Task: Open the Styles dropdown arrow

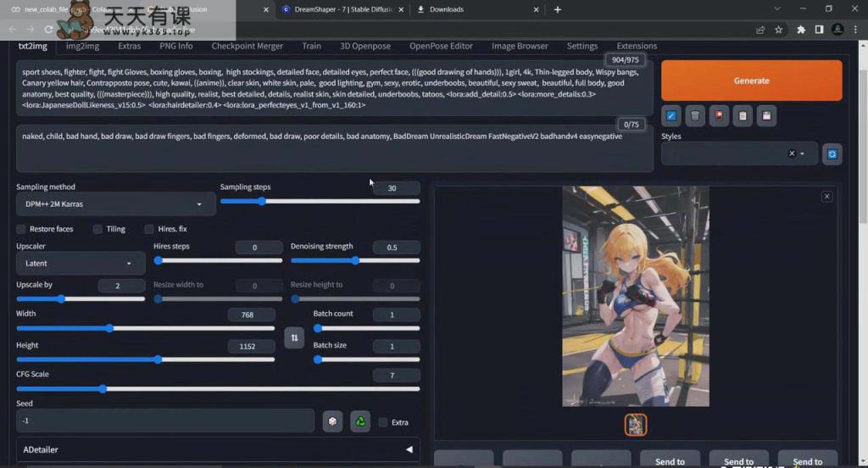Action: (802, 153)
